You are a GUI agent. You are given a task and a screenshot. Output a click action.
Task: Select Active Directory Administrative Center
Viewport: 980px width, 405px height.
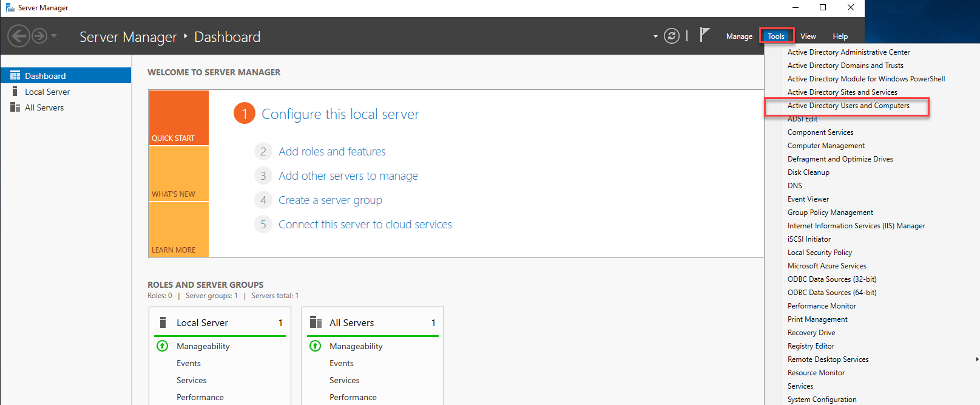[849, 52]
